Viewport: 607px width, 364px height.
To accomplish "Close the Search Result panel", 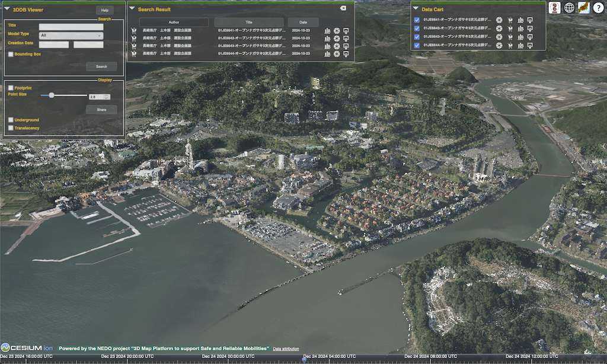I will tap(343, 8).
